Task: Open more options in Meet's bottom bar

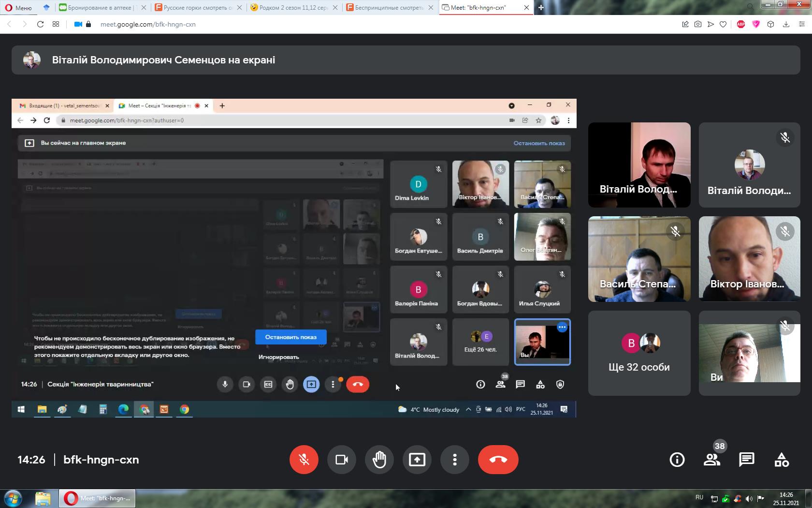Action: point(455,460)
